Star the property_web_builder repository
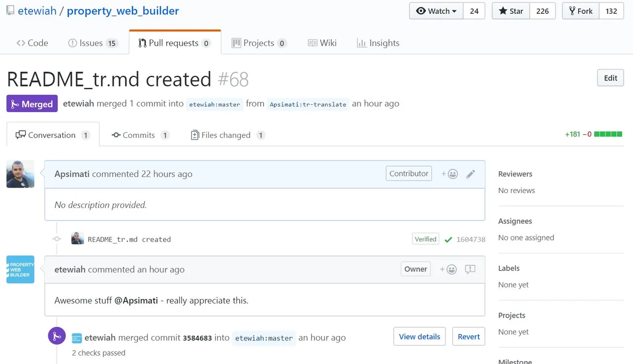 click(511, 11)
